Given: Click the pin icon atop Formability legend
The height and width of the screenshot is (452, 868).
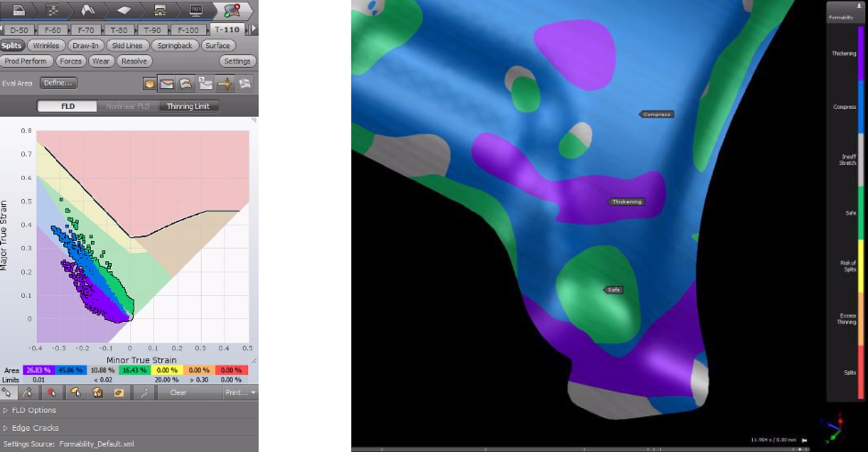Looking at the screenshot, I should [859, 6].
